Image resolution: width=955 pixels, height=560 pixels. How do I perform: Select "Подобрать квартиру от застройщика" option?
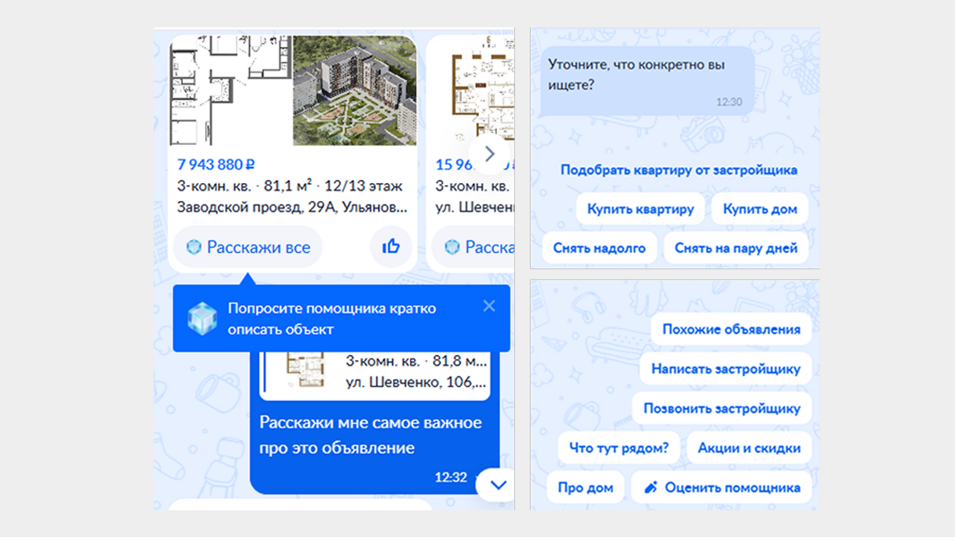pyautogui.click(x=679, y=170)
